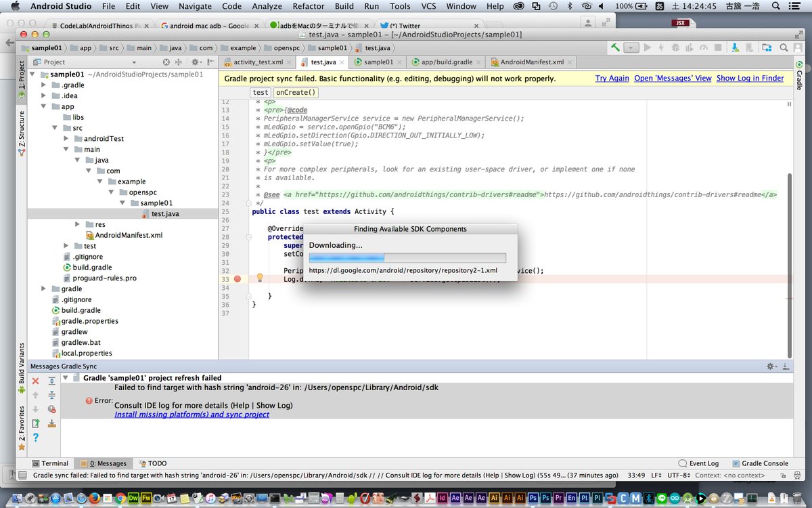The width and height of the screenshot is (812, 508).
Task: Click the blue question mark help icon
Action: point(36,438)
